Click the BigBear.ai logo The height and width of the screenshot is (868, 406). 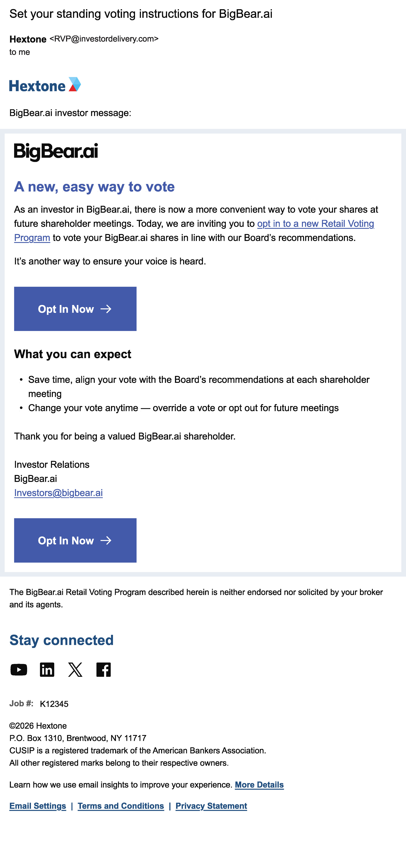point(56,152)
